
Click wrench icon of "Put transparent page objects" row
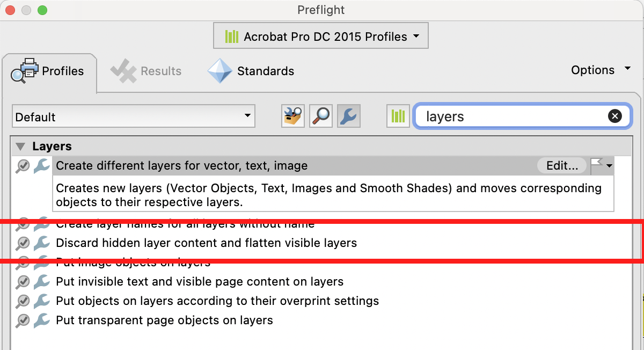point(41,320)
